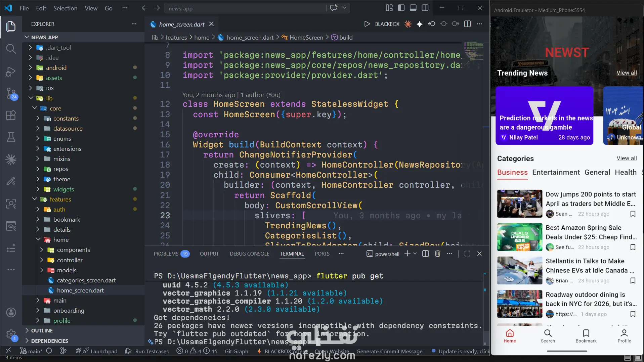Open the Extensions view
Screen dimensions: 644x362
pos(11,116)
